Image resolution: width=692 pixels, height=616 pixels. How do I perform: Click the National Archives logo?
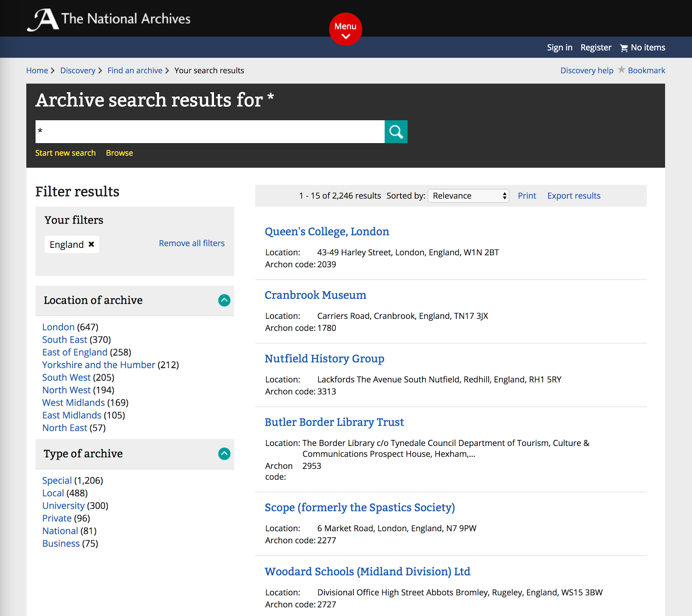click(x=108, y=18)
